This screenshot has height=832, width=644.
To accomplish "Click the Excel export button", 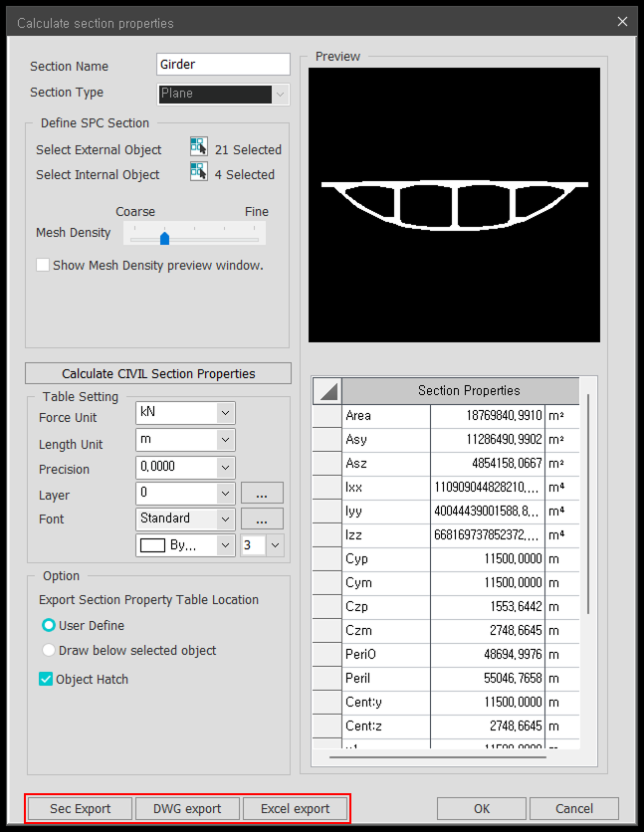I will 295,809.
